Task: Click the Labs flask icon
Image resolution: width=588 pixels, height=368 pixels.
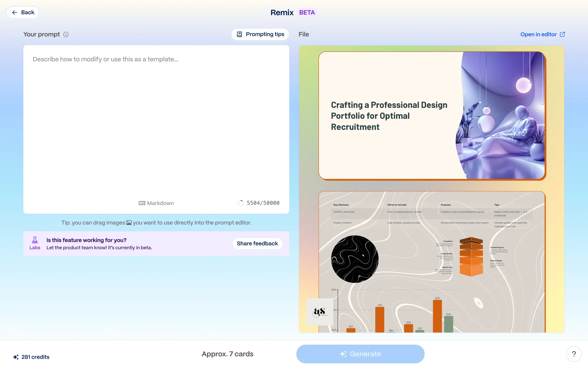Action: point(35,240)
